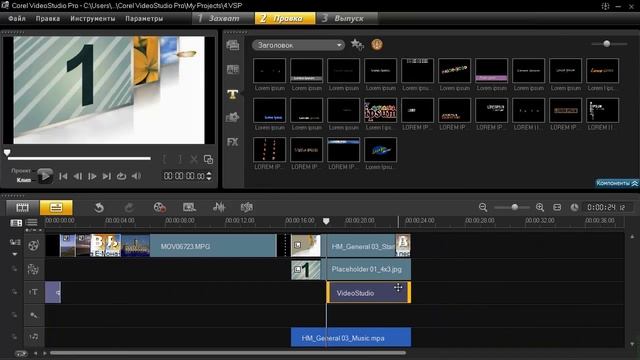Toggle repeat playback
640x360 pixels.
121,176
